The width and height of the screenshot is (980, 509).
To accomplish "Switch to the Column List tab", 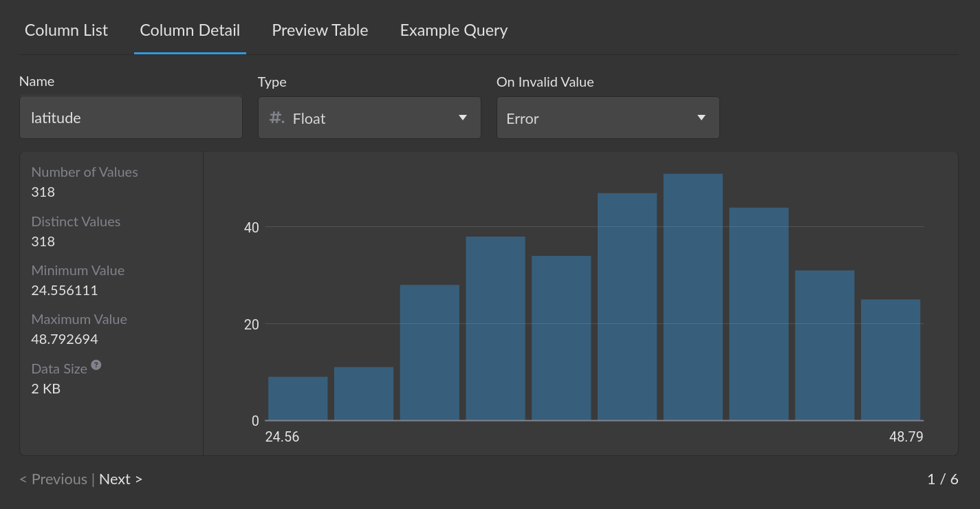I will click(66, 30).
